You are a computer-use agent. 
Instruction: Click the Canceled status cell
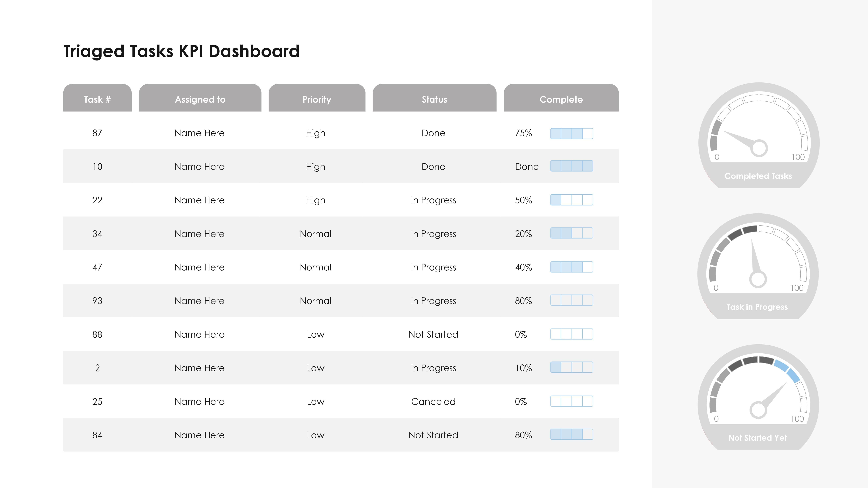click(433, 401)
